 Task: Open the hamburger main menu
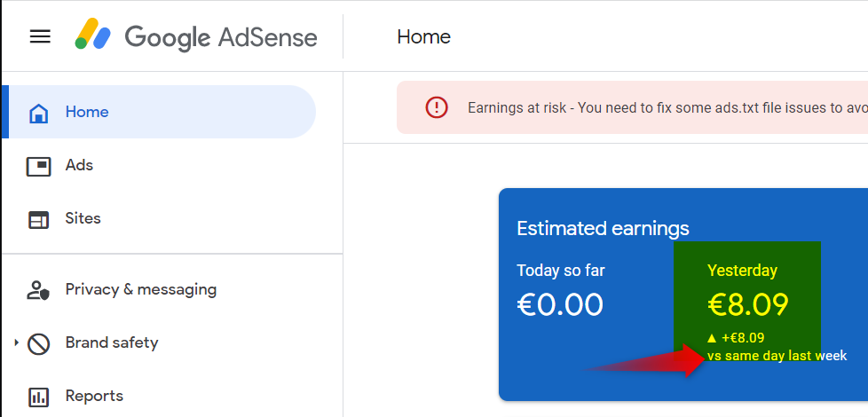click(40, 36)
